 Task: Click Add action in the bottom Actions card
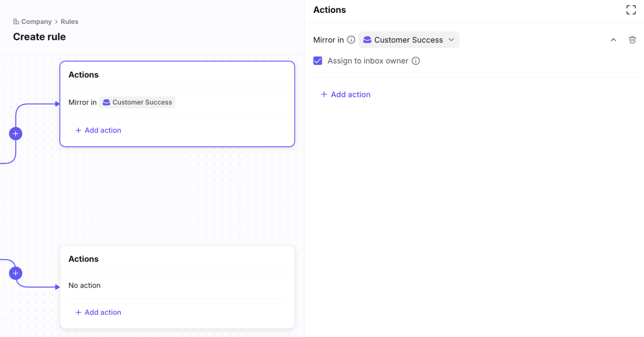coord(98,312)
